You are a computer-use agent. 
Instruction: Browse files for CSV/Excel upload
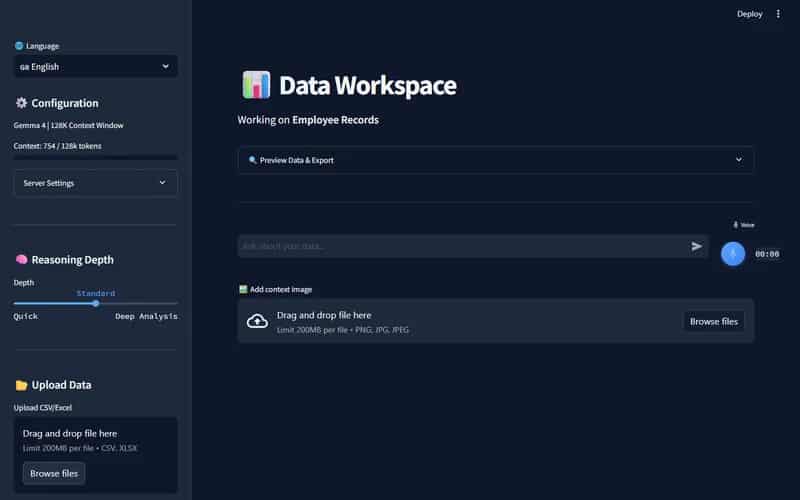54,473
